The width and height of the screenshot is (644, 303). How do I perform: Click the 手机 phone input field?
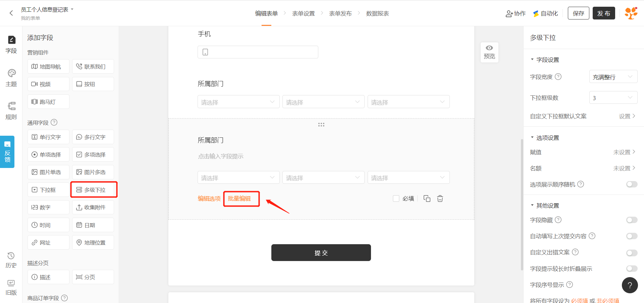(x=258, y=52)
